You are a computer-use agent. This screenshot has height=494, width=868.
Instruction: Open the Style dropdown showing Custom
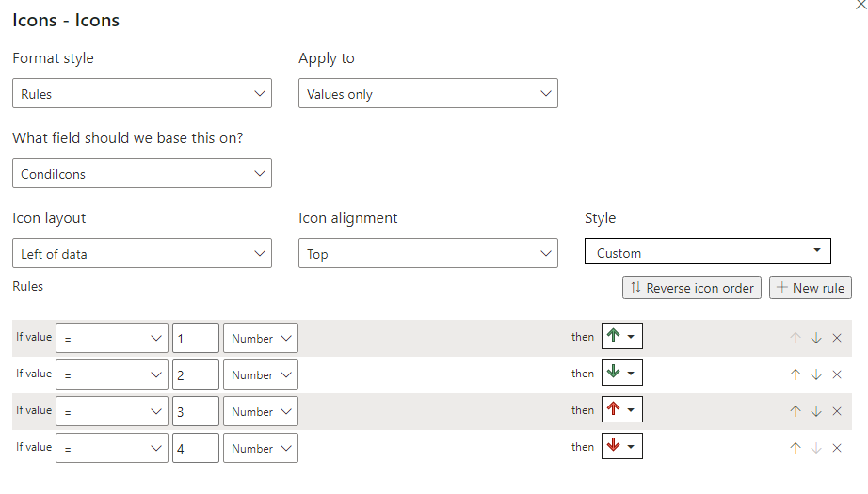[707, 251]
